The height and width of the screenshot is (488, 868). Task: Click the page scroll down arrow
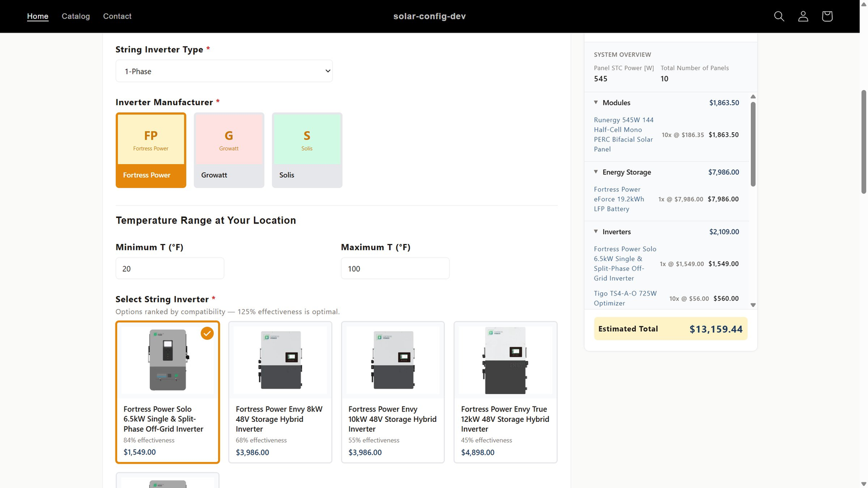pos(864,484)
